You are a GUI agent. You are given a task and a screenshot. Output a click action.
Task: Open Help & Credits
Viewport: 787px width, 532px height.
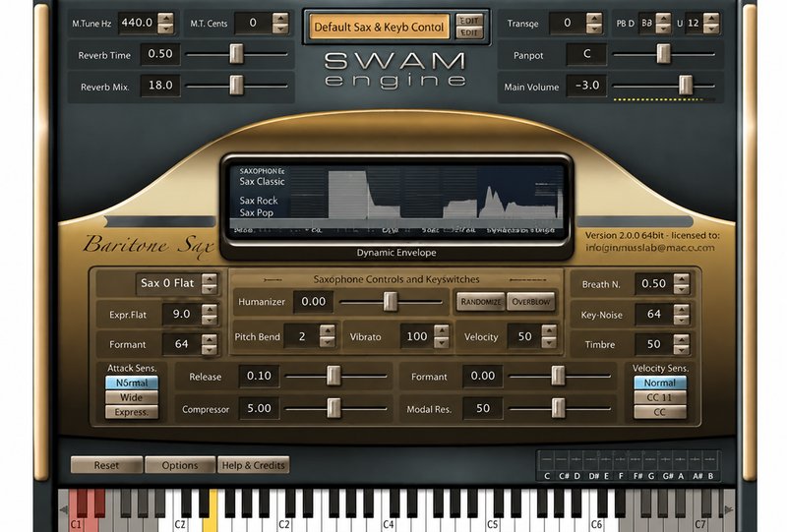pyautogui.click(x=254, y=465)
